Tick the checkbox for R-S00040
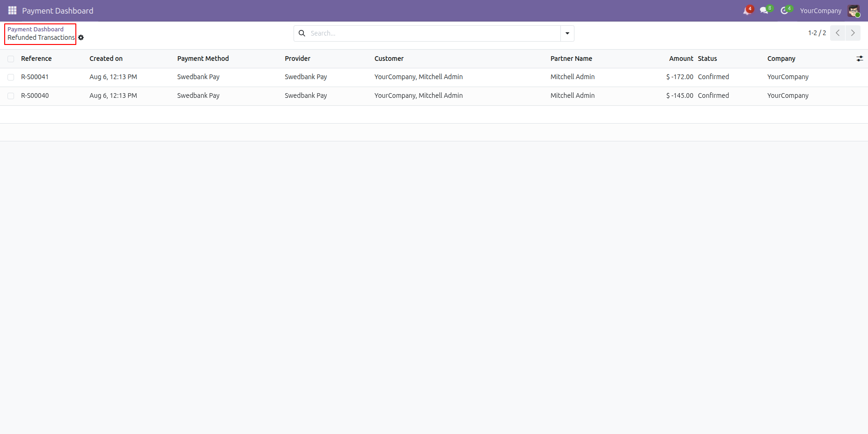The height and width of the screenshot is (434, 868). [11, 96]
